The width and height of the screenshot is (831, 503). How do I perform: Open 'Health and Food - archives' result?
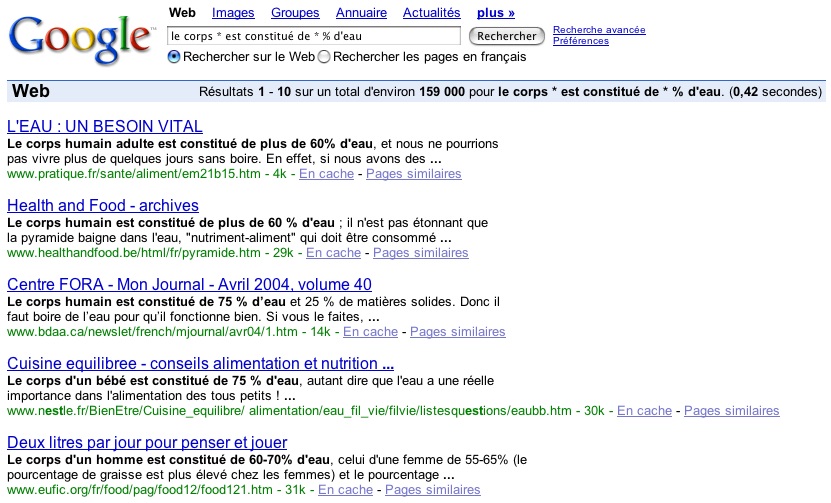click(x=103, y=205)
